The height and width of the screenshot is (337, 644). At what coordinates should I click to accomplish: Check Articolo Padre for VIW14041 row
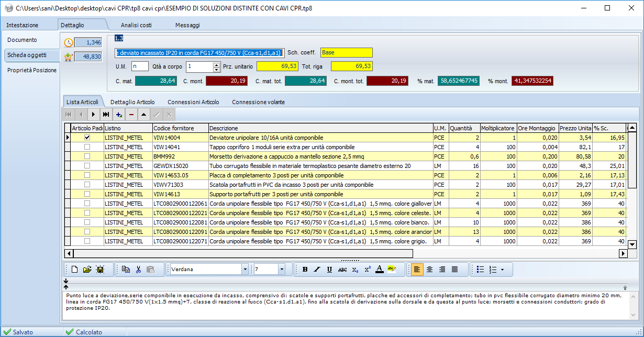tap(87, 147)
